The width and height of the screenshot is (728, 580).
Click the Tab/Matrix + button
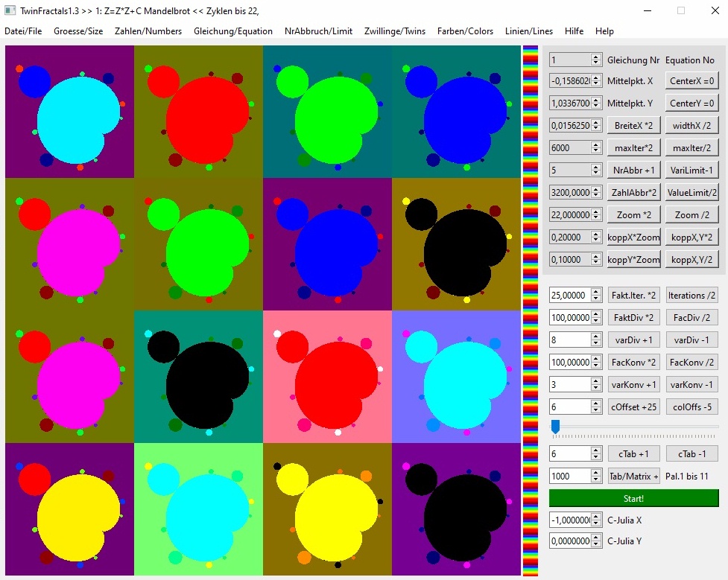point(634,476)
